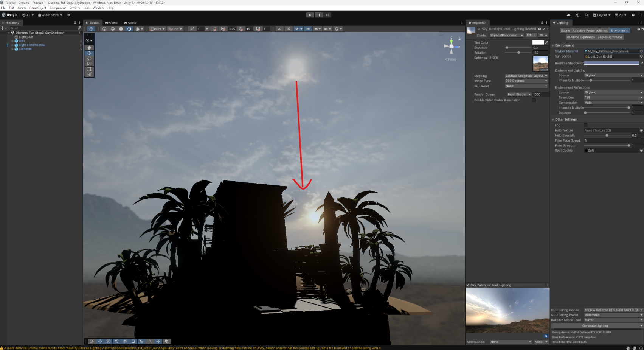This screenshot has height=350, width=644.
Task: Open Environment Reflections Resolution dropdown
Action: pyautogui.click(x=613, y=98)
